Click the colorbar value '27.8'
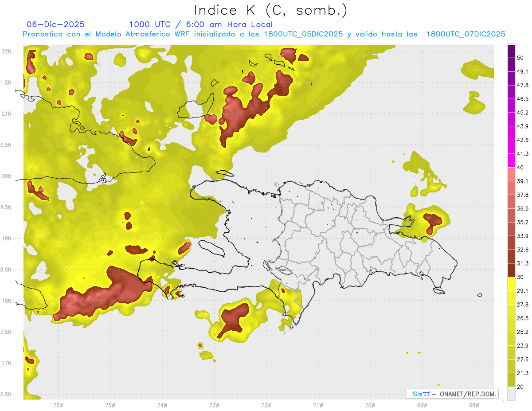The height and width of the screenshot is (411, 532). (x=523, y=305)
